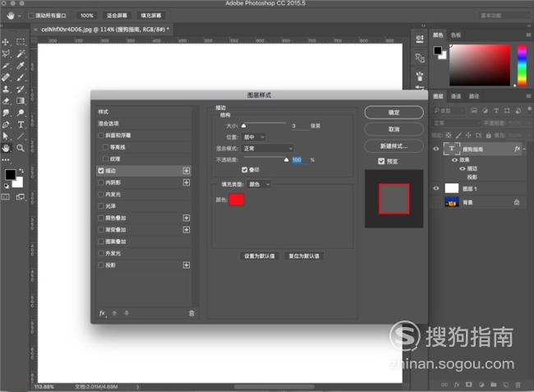The width and height of the screenshot is (534, 392).
Task: Open the Color panel flyout menu
Action: coord(528,35)
